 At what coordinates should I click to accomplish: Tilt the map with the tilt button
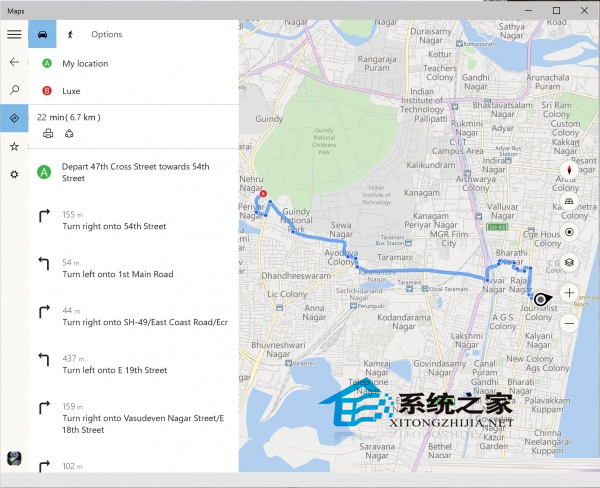coord(569,201)
